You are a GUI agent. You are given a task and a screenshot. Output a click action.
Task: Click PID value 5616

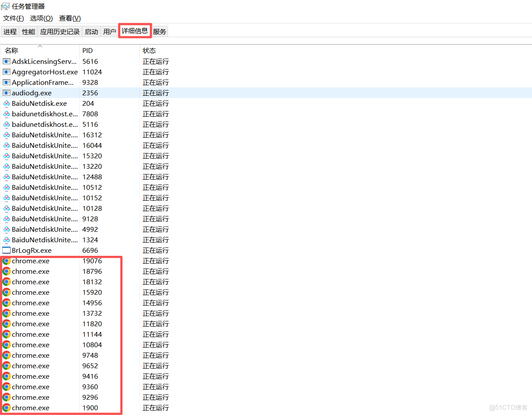[90, 61]
